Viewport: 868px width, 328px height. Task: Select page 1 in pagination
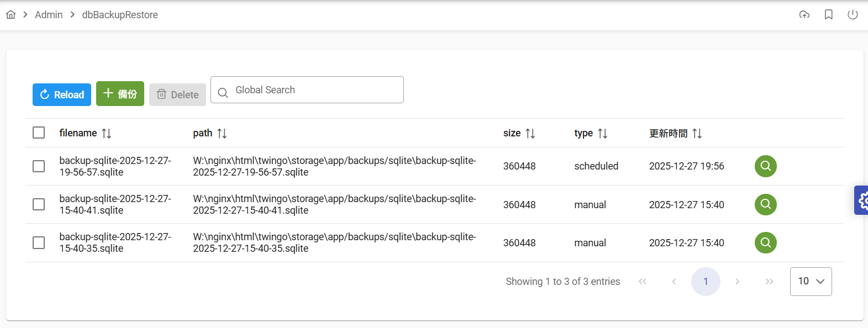[x=706, y=282]
